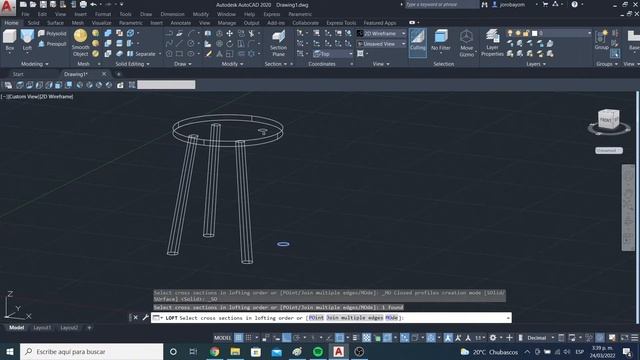The height and width of the screenshot is (360, 640).
Task: Click the layer color white swatch
Action: coord(534,33)
